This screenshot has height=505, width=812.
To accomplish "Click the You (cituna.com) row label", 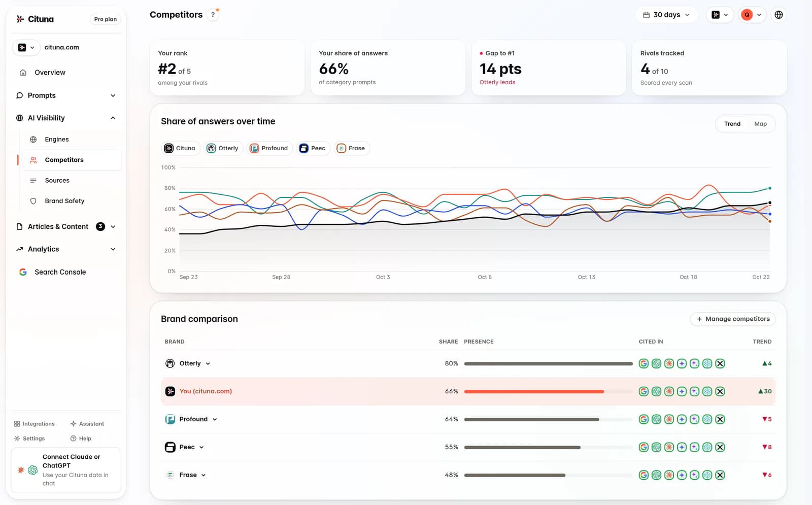I will 206,391.
